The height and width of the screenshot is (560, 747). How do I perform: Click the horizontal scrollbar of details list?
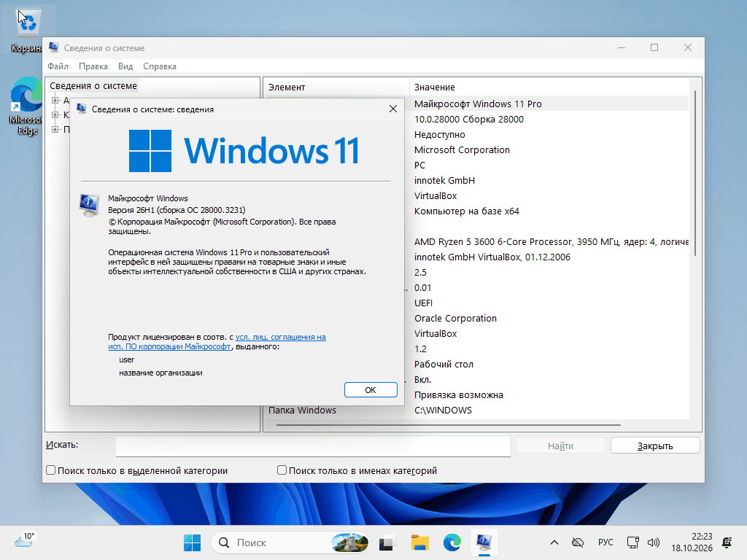pyautogui.click(x=449, y=425)
